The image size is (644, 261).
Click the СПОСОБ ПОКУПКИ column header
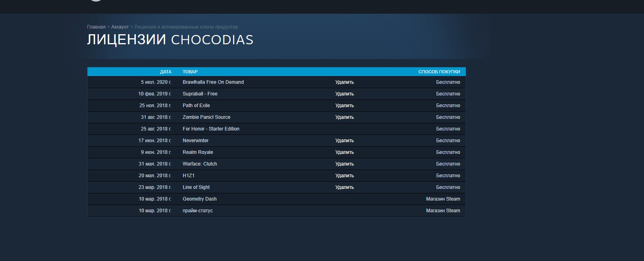click(439, 72)
